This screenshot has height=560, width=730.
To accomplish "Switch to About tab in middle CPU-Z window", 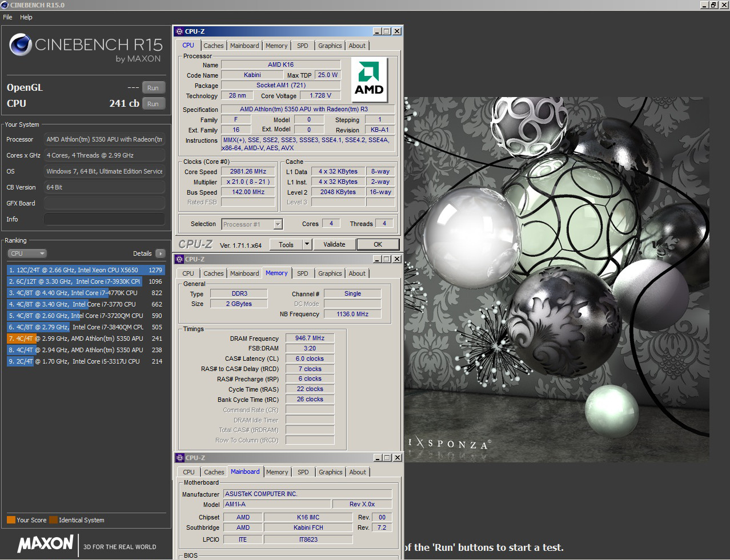I will point(357,273).
